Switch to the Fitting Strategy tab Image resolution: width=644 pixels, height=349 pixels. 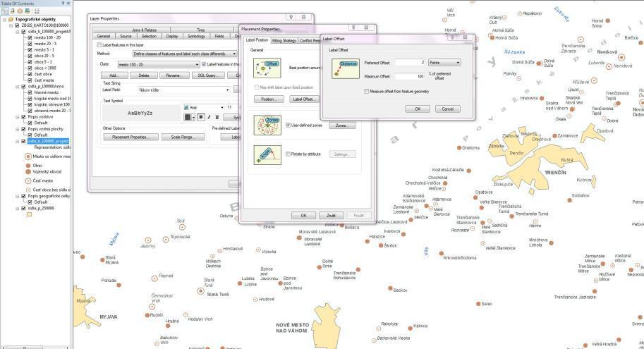pyautogui.click(x=284, y=41)
